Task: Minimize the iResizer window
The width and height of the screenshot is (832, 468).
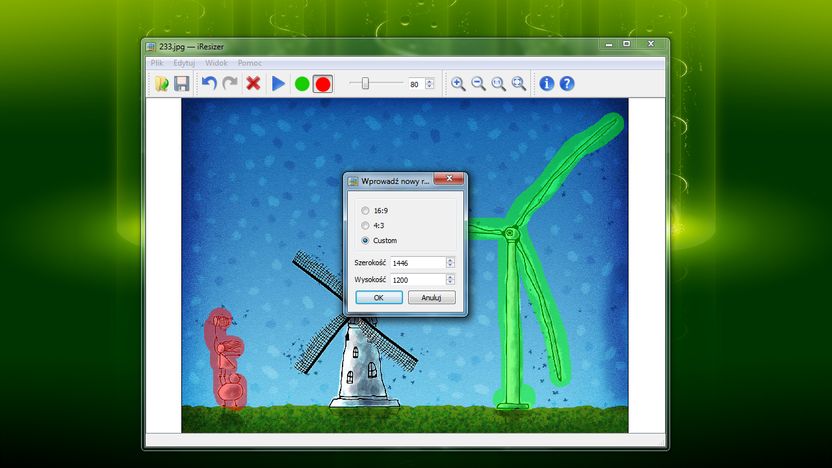Action: coord(609,44)
